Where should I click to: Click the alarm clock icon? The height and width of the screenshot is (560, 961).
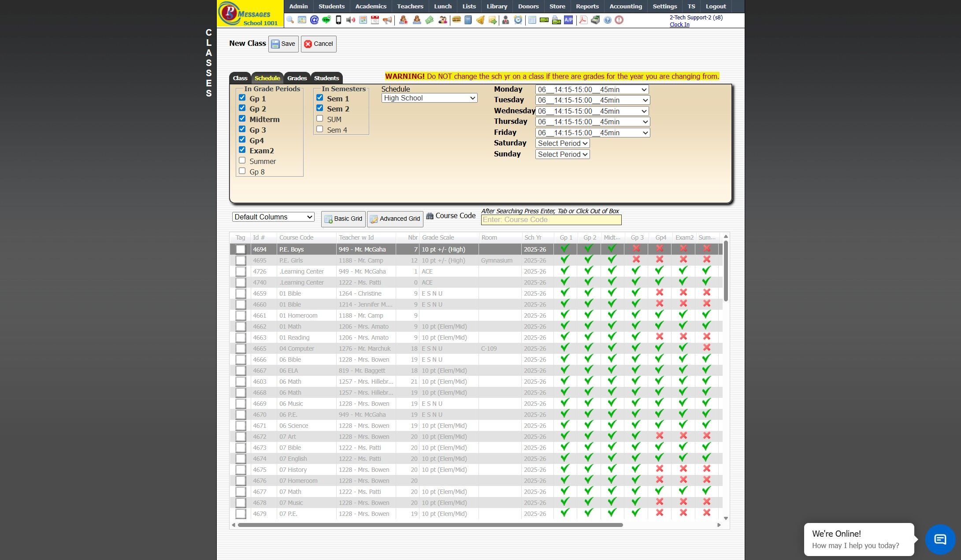(518, 20)
